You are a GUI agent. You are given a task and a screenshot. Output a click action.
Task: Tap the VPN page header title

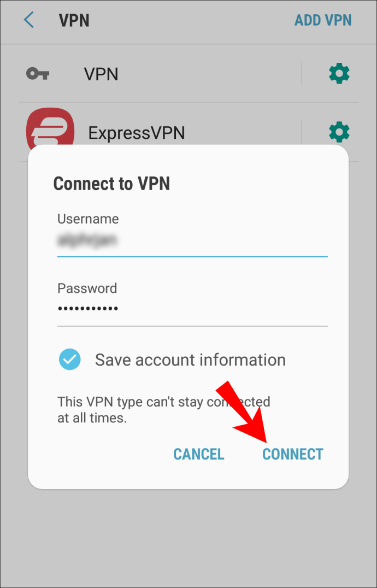[x=74, y=20]
